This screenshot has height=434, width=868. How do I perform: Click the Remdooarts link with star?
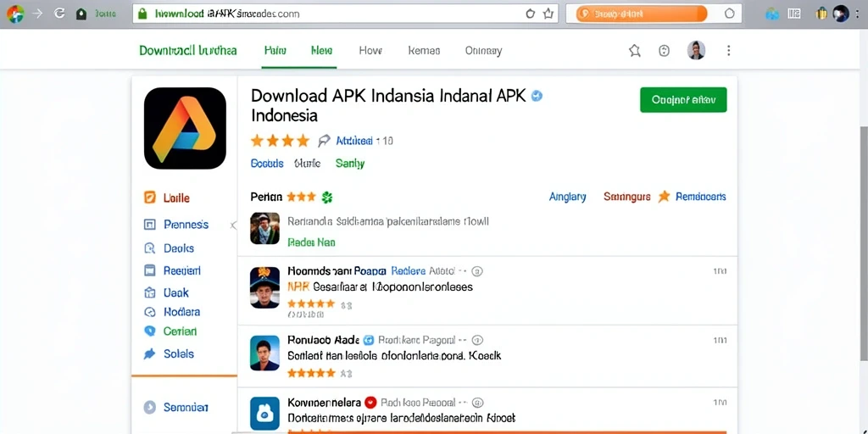tap(692, 197)
